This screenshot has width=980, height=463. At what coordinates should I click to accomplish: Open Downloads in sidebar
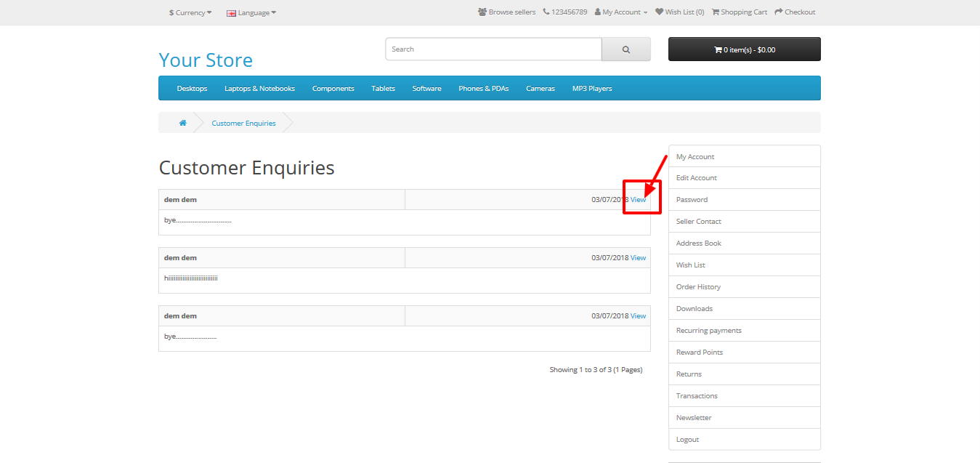coord(745,309)
